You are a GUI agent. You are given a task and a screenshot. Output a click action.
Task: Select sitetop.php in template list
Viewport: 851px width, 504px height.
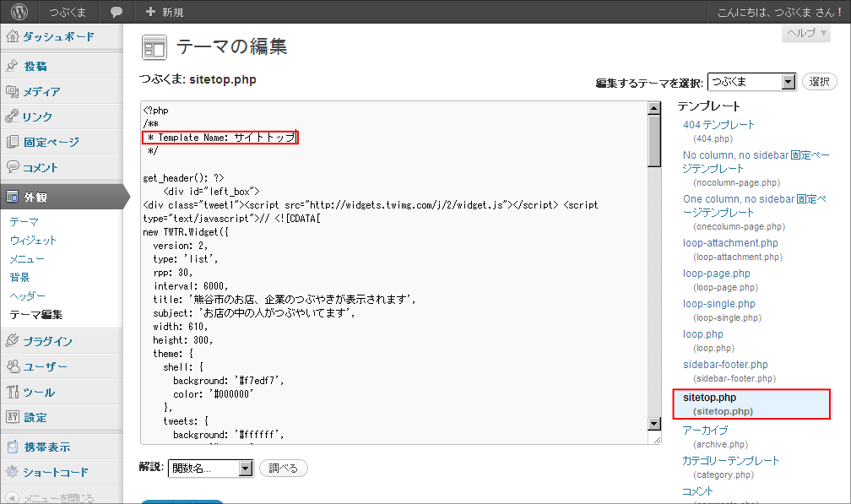coord(751,404)
